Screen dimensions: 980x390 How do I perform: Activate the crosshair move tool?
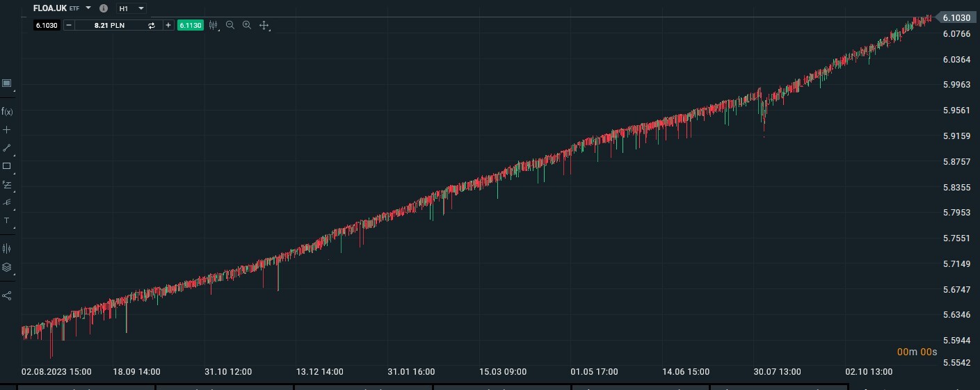pos(264,25)
